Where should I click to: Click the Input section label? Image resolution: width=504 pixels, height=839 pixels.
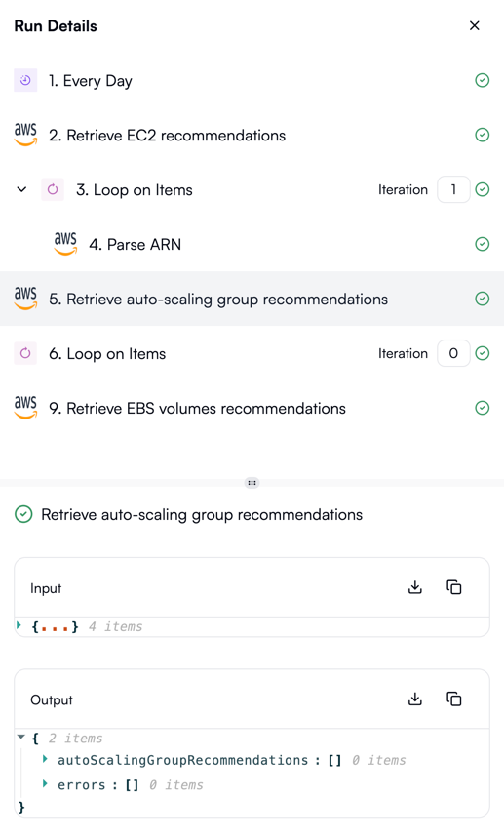tap(46, 588)
